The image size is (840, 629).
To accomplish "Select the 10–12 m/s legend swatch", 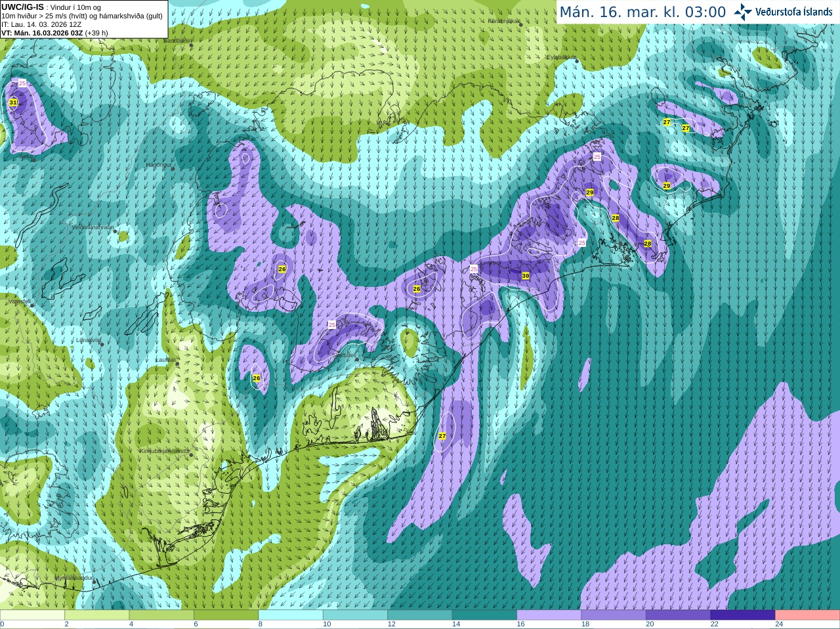I will click(x=355, y=615).
